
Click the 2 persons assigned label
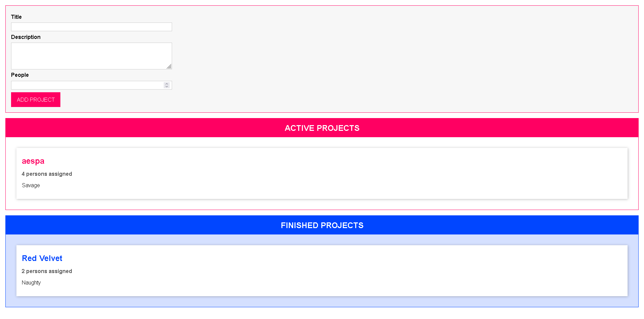(x=47, y=271)
